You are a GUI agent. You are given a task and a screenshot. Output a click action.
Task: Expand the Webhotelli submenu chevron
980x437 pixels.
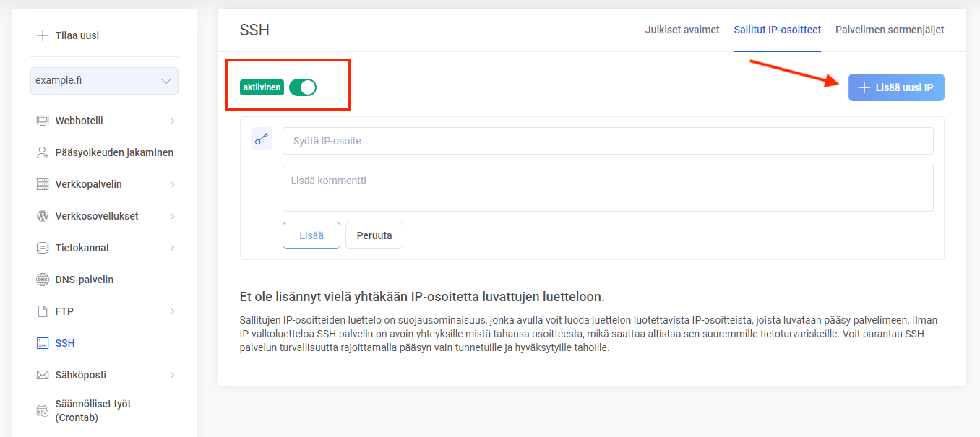pyautogui.click(x=173, y=121)
